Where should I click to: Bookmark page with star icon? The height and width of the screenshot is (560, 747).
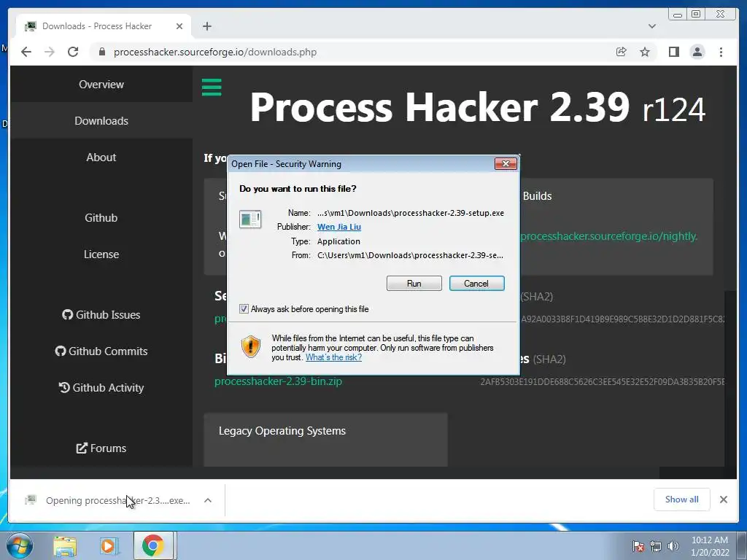(645, 52)
